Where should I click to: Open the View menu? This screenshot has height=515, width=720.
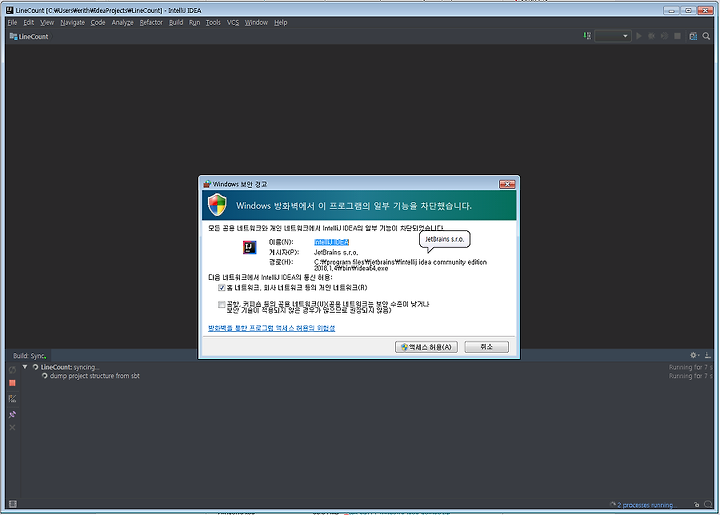click(x=47, y=22)
